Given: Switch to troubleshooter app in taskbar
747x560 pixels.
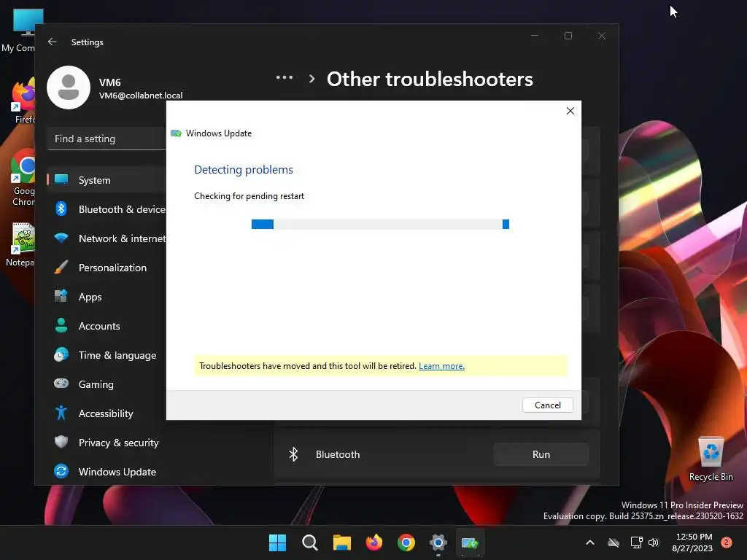Looking at the screenshot, I should 471,542.
